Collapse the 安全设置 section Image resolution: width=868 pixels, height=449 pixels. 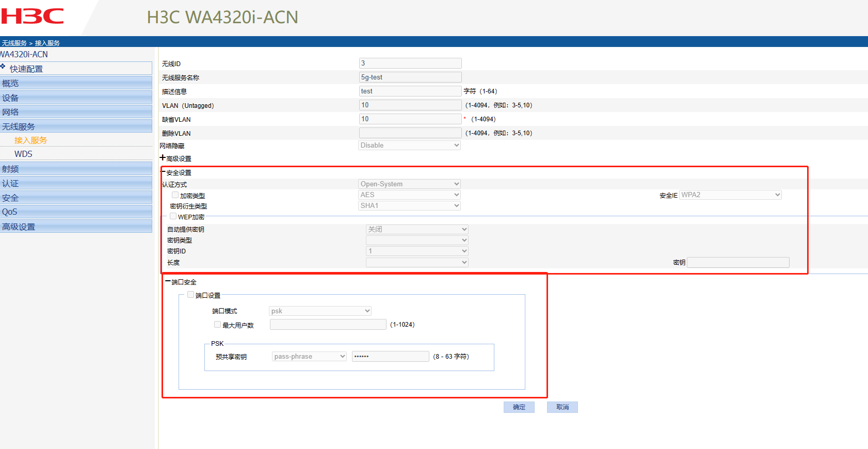[163, 172]
